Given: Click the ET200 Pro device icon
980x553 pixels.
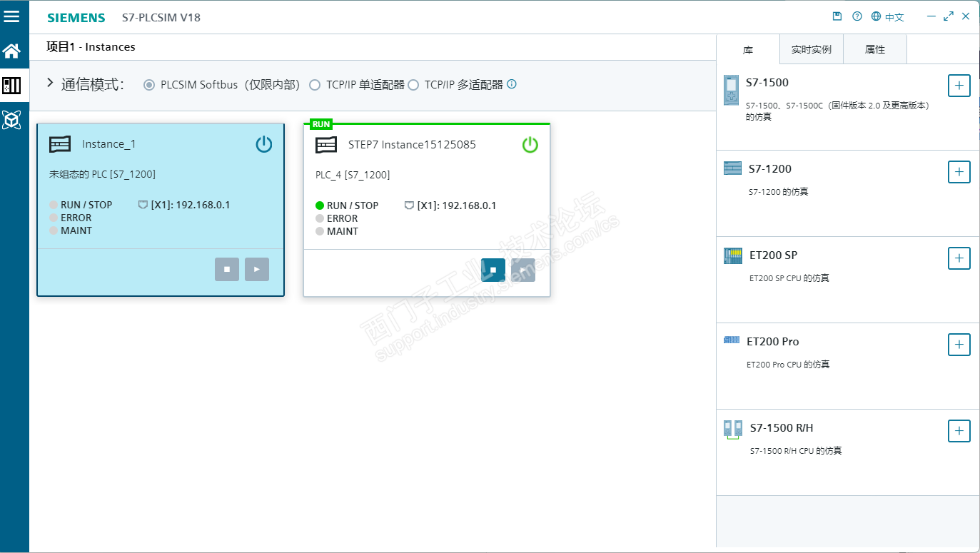Looking at the screenshot, I should pyautogui.click(x=732, y=340).
